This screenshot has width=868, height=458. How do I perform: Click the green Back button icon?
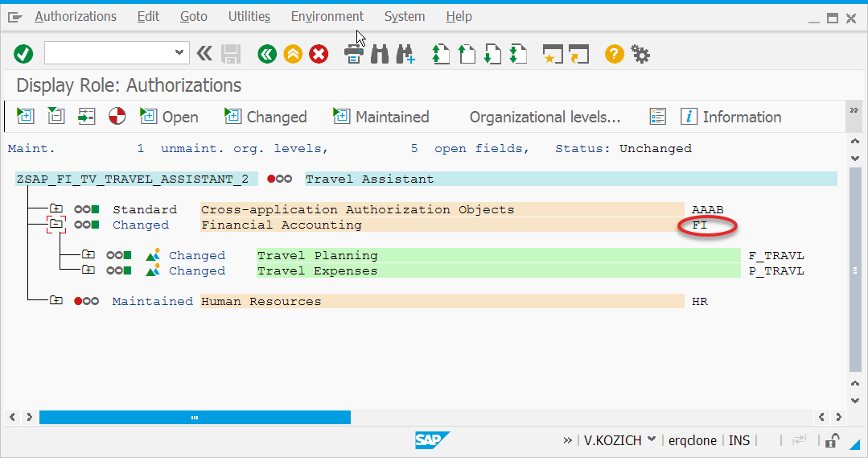267,54
